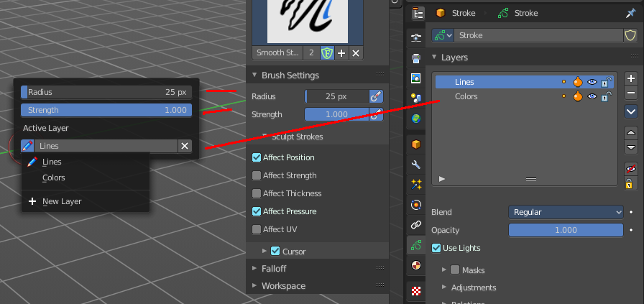Toggle pressure sensitivity icon beside Strength field

(x=376, y=114)
